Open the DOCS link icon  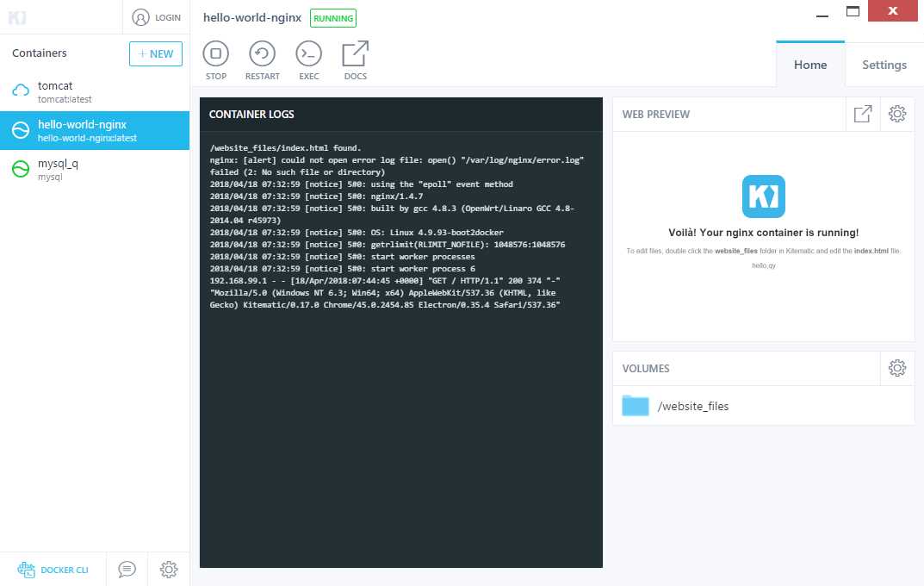click(x=356, y=53)
